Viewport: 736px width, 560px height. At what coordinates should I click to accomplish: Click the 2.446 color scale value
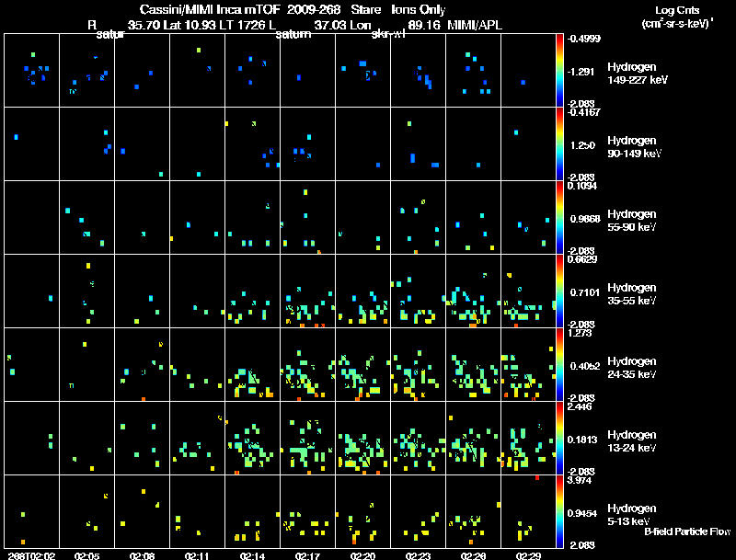coord(580,406)
